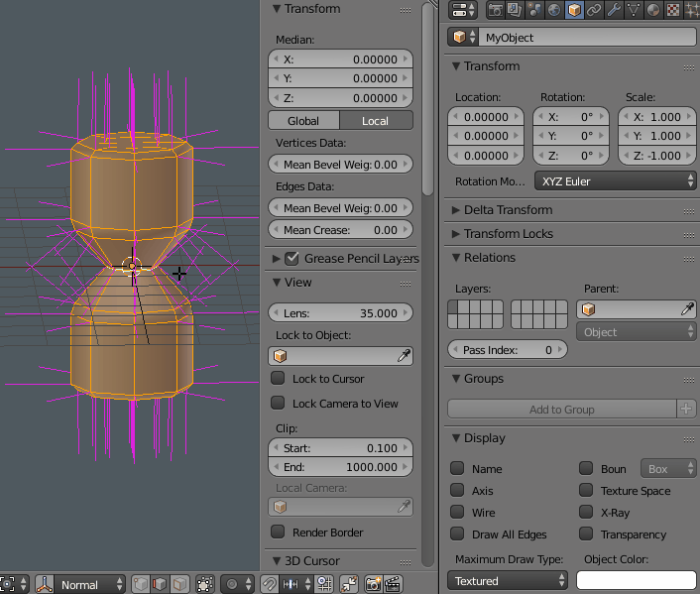Screen dimensions: 700x594
Task: Enable the Texture Space display option
Action: (x=586, y=490)
